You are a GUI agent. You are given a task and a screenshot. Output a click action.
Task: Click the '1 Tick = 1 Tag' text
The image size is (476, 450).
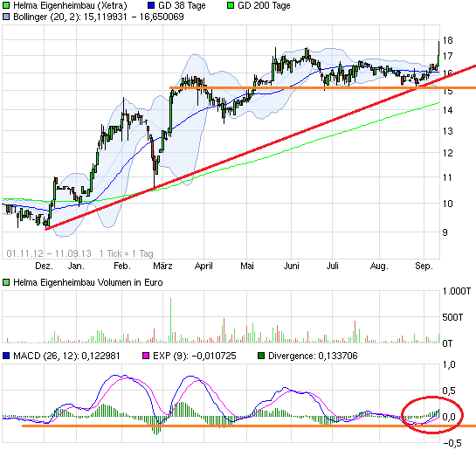[127, 253]
